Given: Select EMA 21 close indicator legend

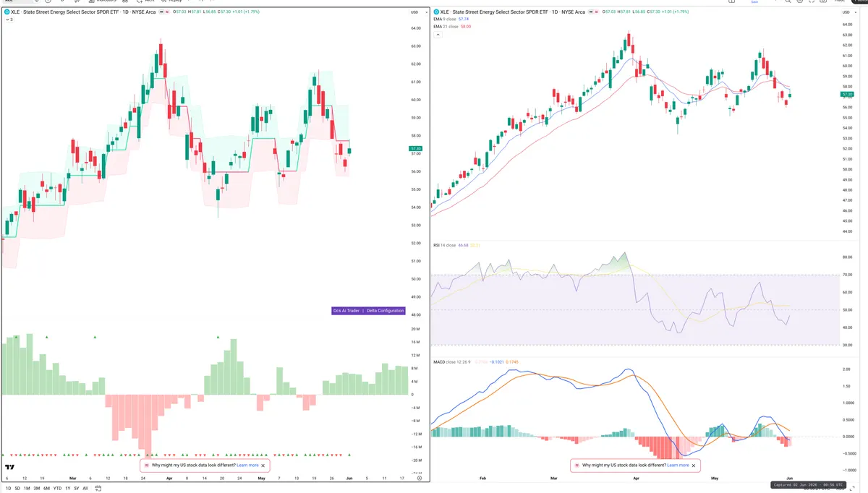Looking at the screenshot, I should [445, 27].
